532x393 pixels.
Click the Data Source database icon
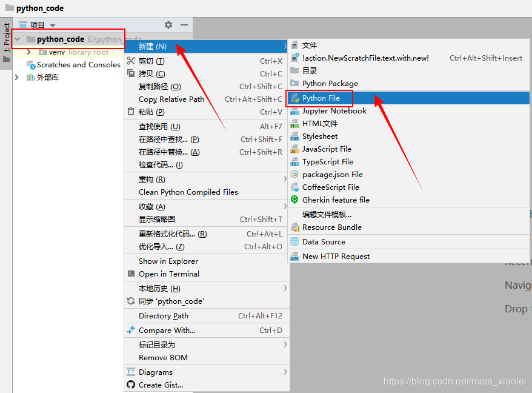pos(295,241)
